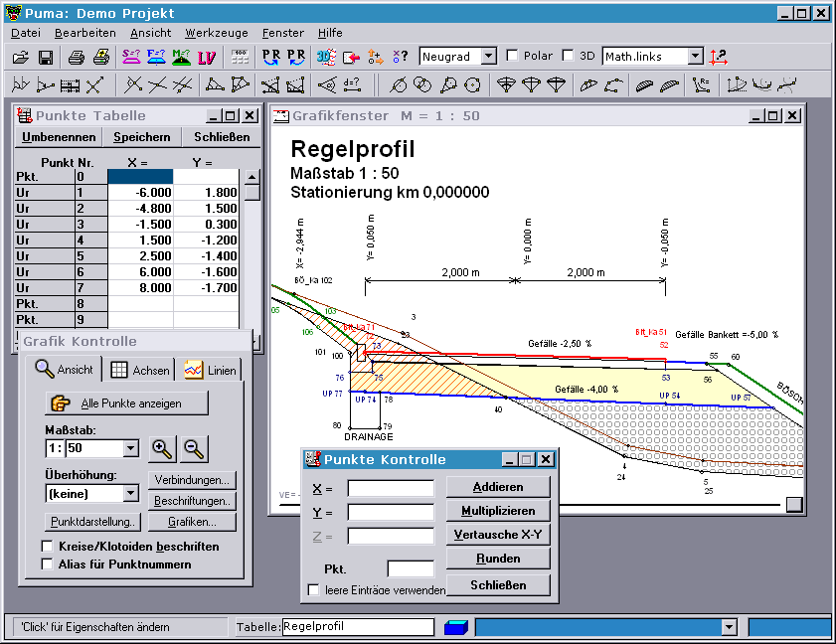Click the grey table grid icon labeled 100

coord(240,57)
